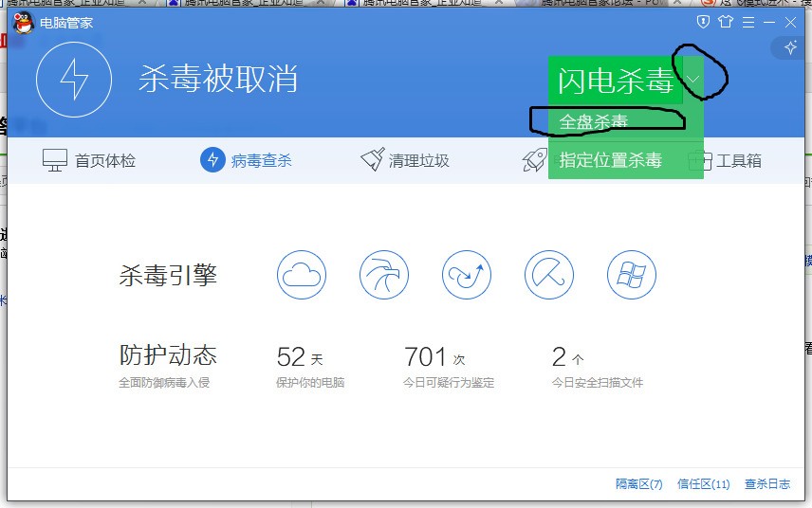The width and height of the screenshot is (812, 508).
Task: Click the 今日安全扫描文件 caption
Action: point(597,383)
